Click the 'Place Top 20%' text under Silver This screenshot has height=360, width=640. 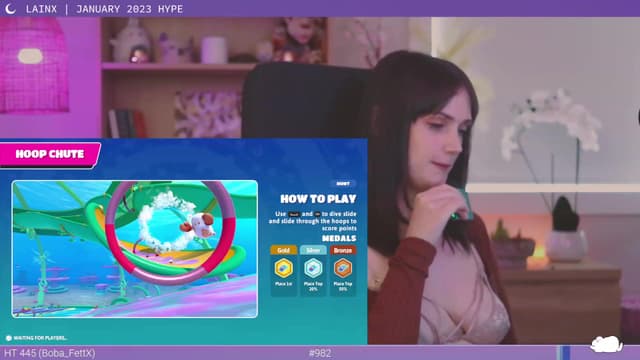[313, 286]
